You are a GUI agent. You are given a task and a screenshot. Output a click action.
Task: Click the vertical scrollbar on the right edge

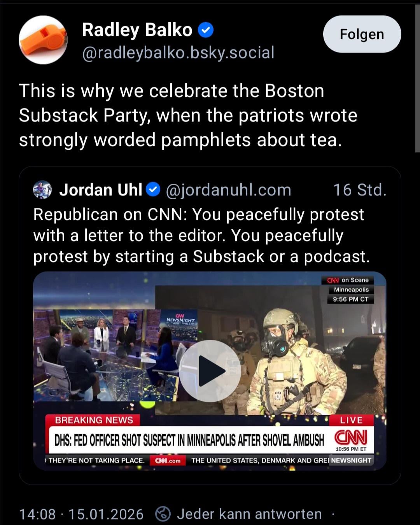pyautogui.click(x=417, y=78)
